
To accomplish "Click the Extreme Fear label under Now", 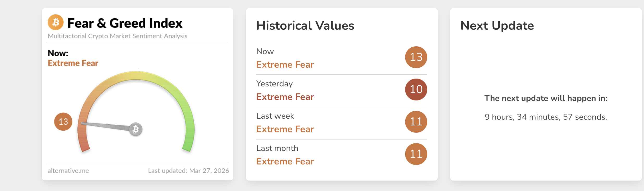I will pyautogui.click(x=285, y=65).
